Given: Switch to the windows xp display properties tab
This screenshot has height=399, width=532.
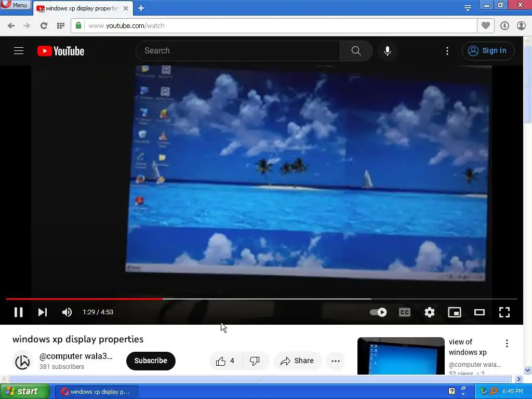Looking at the screenshot, I should point(82,8).
